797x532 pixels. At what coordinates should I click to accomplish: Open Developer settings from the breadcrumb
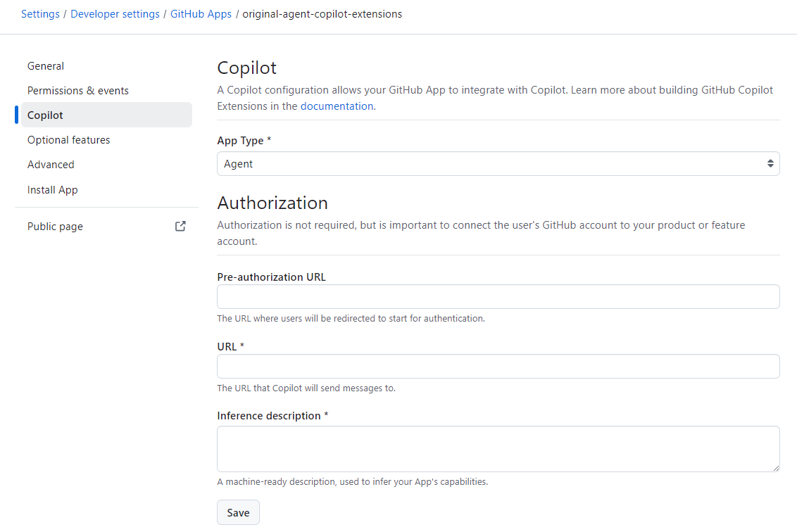click(x=115, y=13)
